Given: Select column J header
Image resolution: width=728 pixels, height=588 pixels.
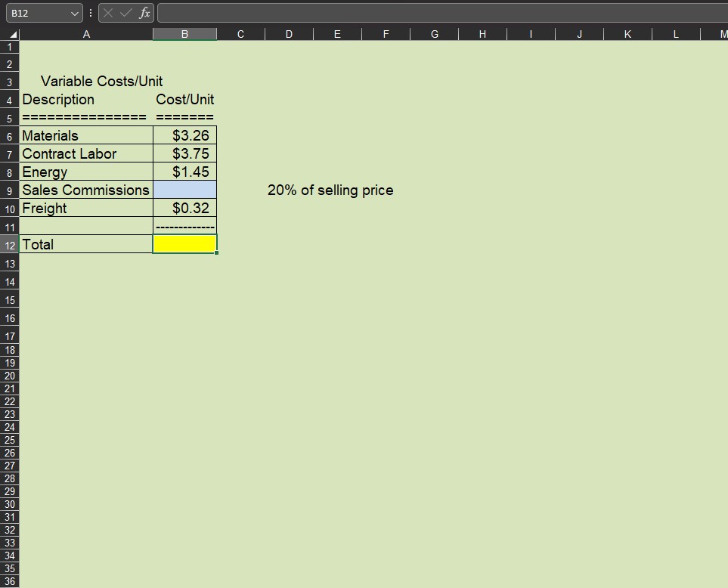Looking at the screenshot, I should (579, 34).
